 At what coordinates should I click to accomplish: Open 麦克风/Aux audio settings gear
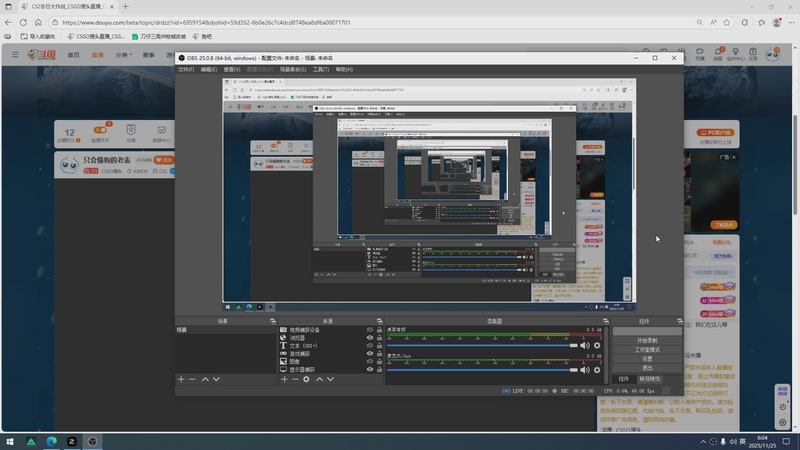click(597, 370)
